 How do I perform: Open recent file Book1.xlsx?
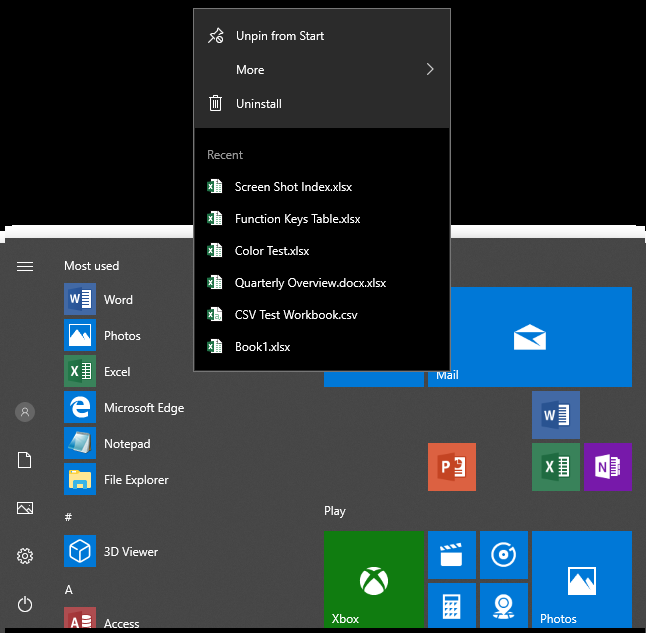322,347
